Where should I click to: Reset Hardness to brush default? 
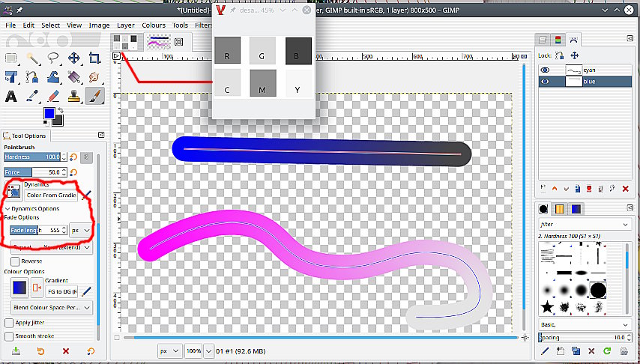(x=73, y=157)
